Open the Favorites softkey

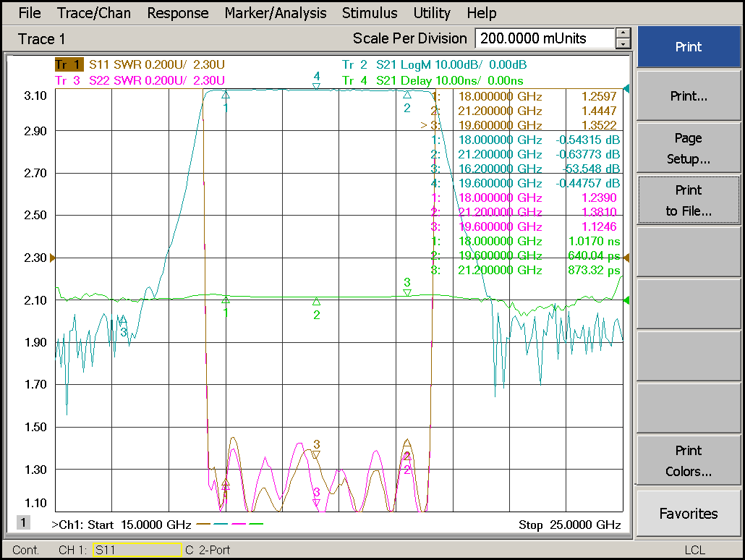pos(688,514)
